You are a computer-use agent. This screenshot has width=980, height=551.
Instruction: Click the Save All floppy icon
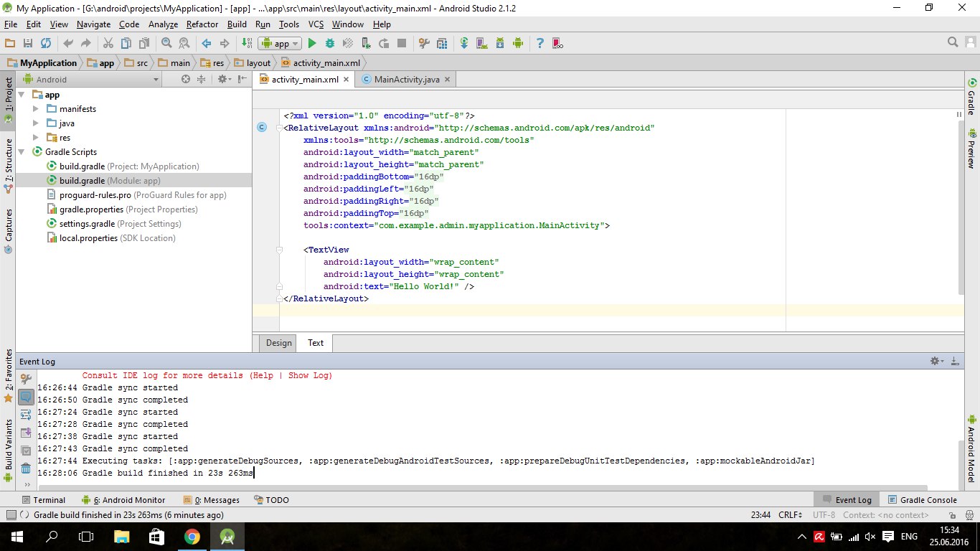point(28,43)
